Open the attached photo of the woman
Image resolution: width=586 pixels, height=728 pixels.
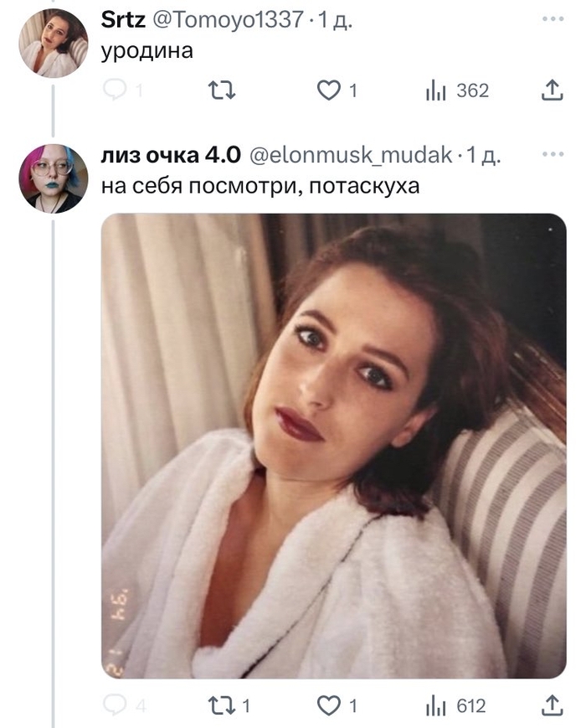(335, 444)
